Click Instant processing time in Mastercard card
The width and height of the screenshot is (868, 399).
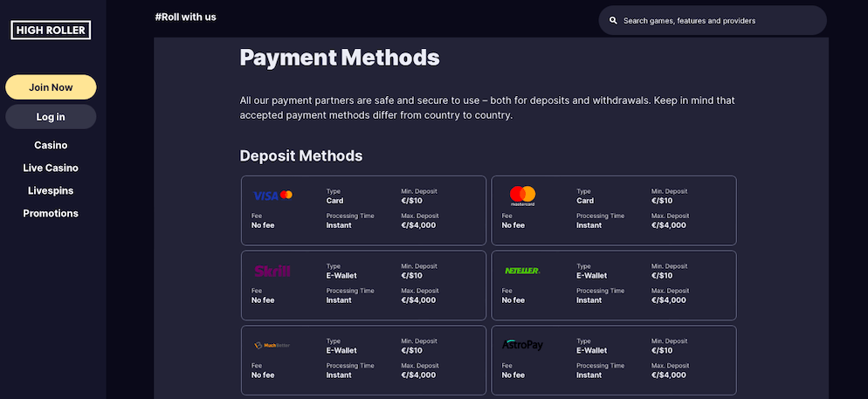click(x=589, y=225)
